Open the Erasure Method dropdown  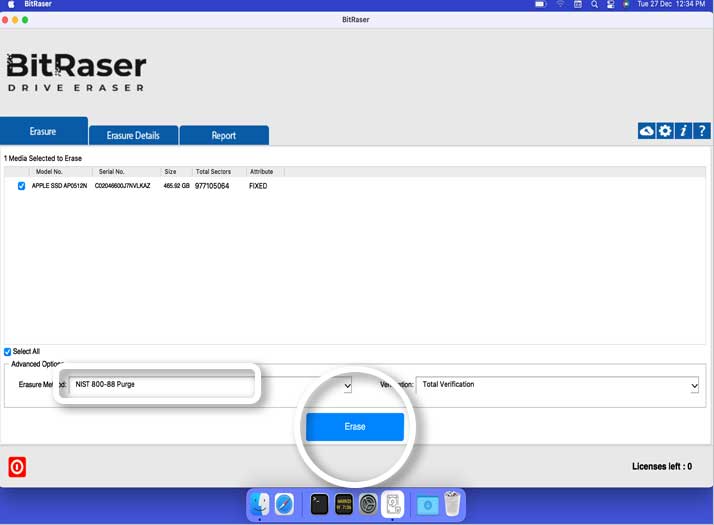point(210,385)
